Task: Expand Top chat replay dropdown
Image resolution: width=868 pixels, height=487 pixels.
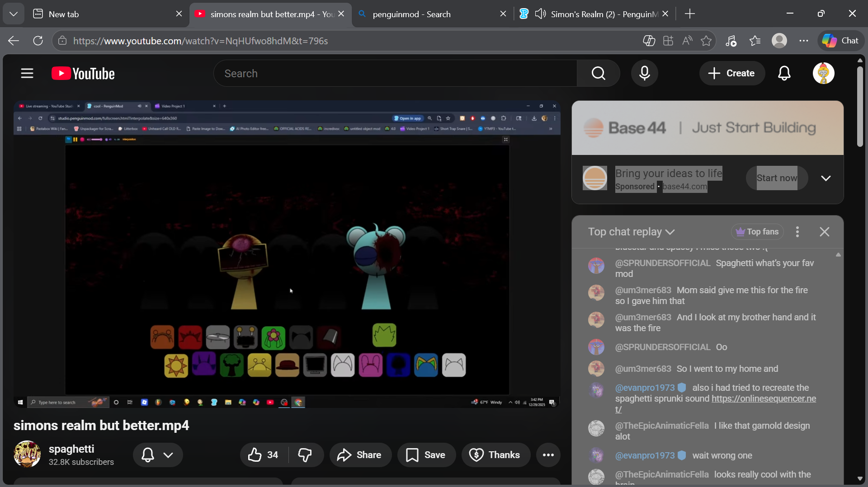Action: (631, 232)
